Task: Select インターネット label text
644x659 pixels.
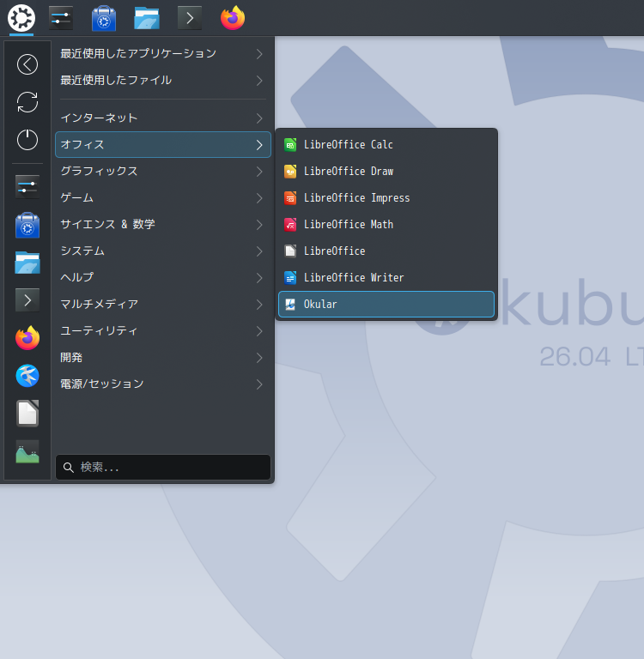Action: (99, 118)
